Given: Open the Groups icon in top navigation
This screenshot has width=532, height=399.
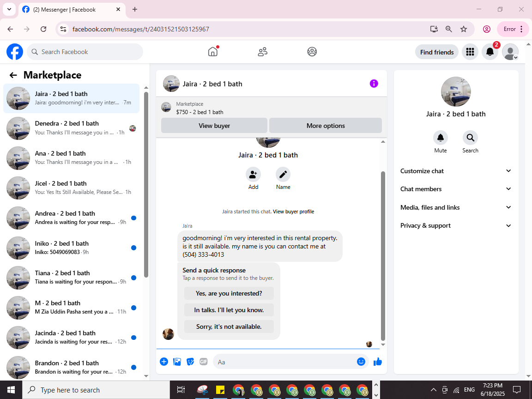Looking at the screenshot, I should tap(312, 52).
